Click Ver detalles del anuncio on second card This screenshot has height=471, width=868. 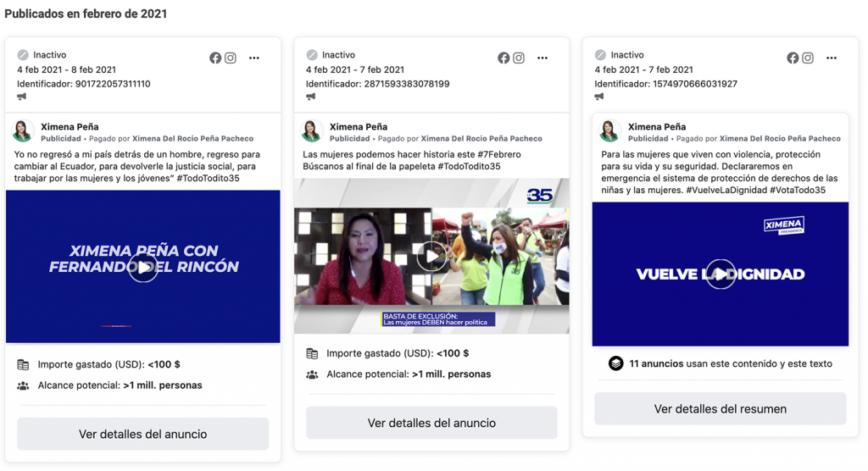tap(431, 423)
